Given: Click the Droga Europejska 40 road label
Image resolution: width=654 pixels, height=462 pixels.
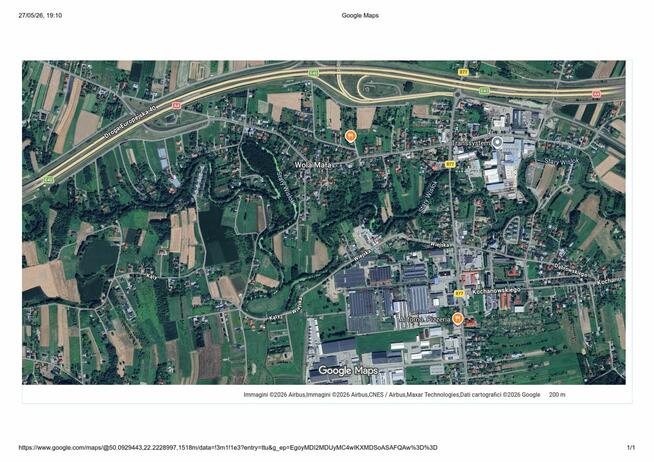Looking at the screenshot, I should (131, 123).
